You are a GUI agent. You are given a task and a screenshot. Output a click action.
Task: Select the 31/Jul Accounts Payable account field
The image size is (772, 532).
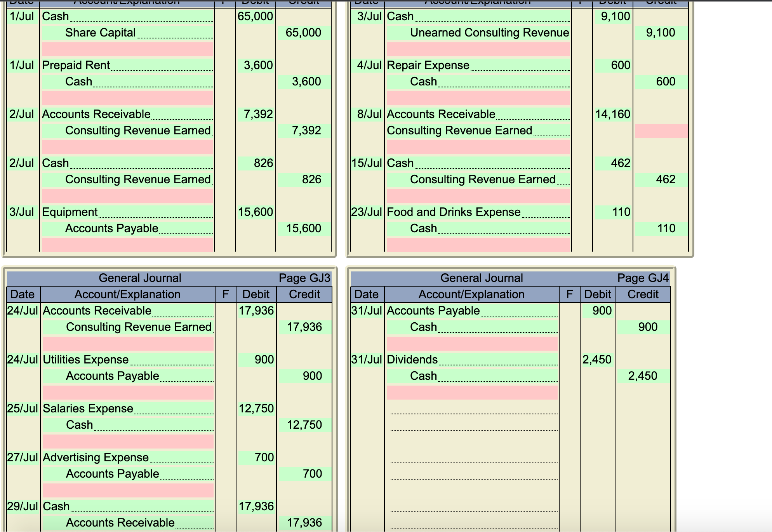(x=472, y=311)
